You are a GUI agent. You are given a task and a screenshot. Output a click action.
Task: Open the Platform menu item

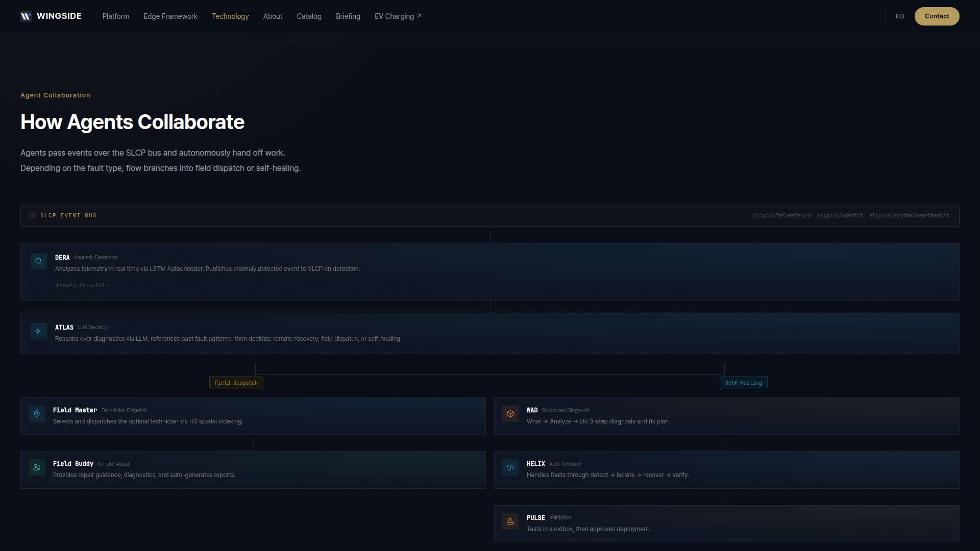point(116,16)
